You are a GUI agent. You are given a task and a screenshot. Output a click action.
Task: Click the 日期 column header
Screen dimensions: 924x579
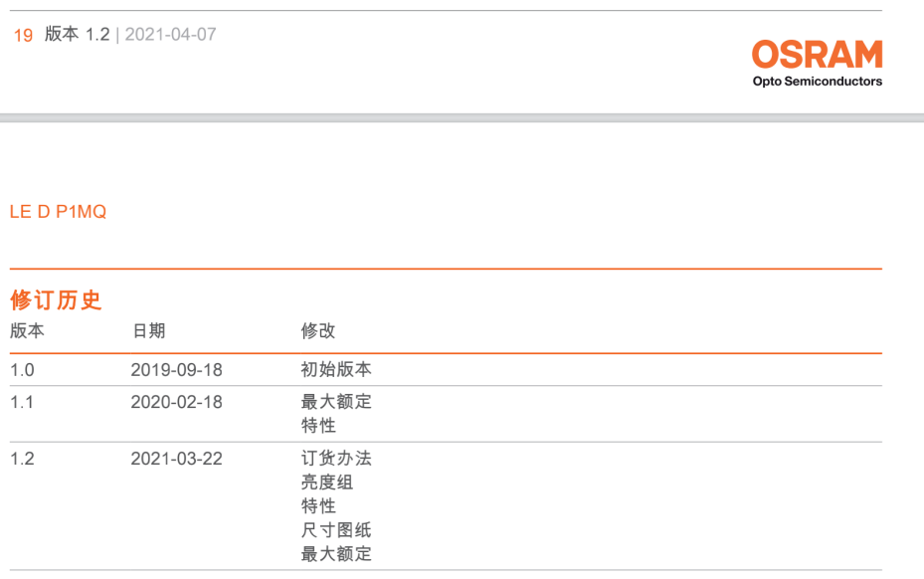(148, 330)
